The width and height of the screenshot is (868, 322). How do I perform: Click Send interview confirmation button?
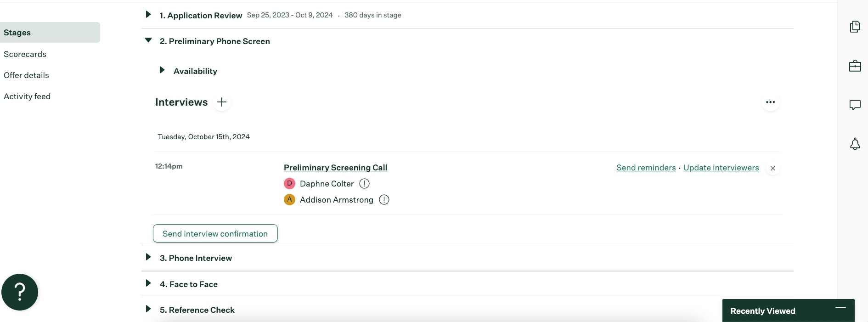[215, 233]
